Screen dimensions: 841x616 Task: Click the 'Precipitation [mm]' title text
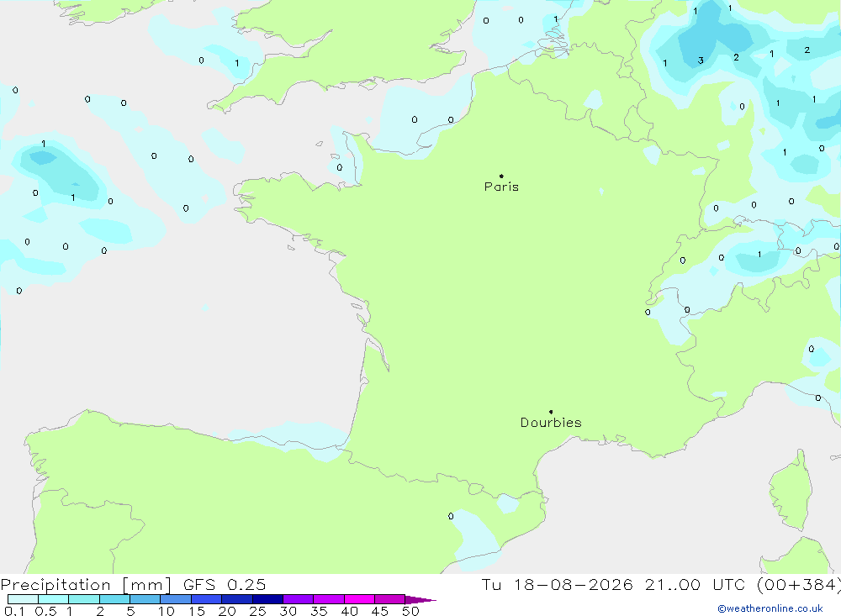(x=86, y=585)
